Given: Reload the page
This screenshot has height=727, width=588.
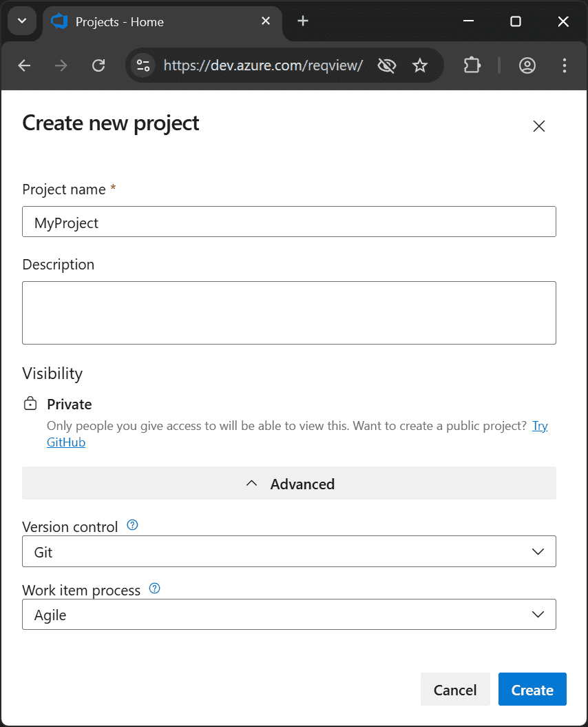Looking at the screenshot, I should click(98, 65).
